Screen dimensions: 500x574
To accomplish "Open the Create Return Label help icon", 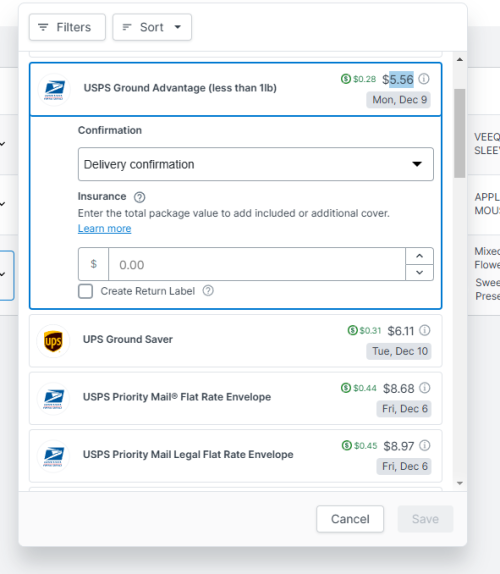I will pos(208,291).
